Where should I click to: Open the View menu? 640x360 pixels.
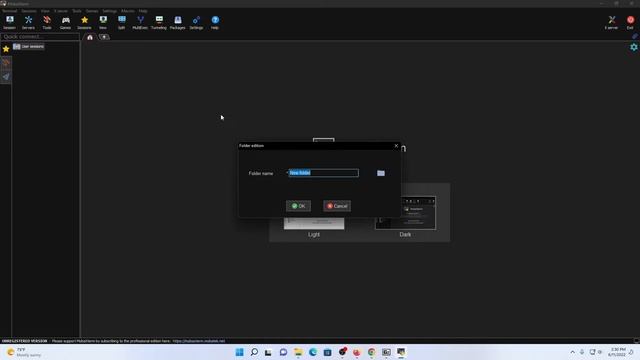[45, 11]
